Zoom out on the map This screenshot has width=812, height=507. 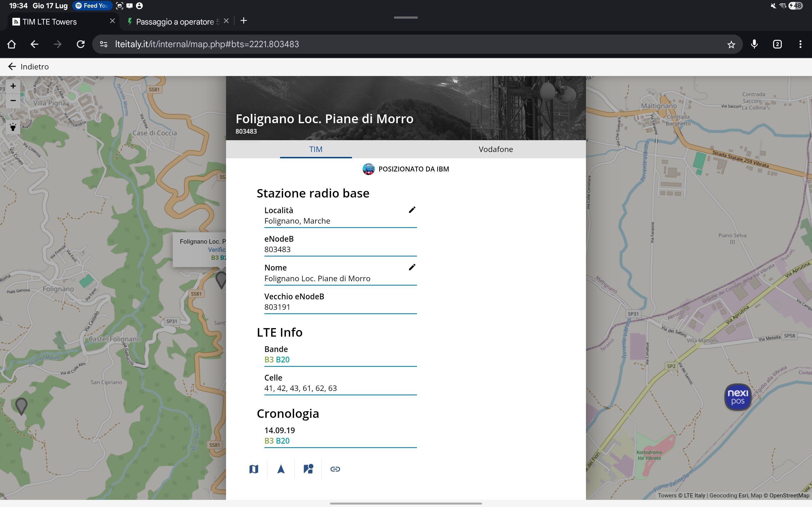click(x=13, y=101)
